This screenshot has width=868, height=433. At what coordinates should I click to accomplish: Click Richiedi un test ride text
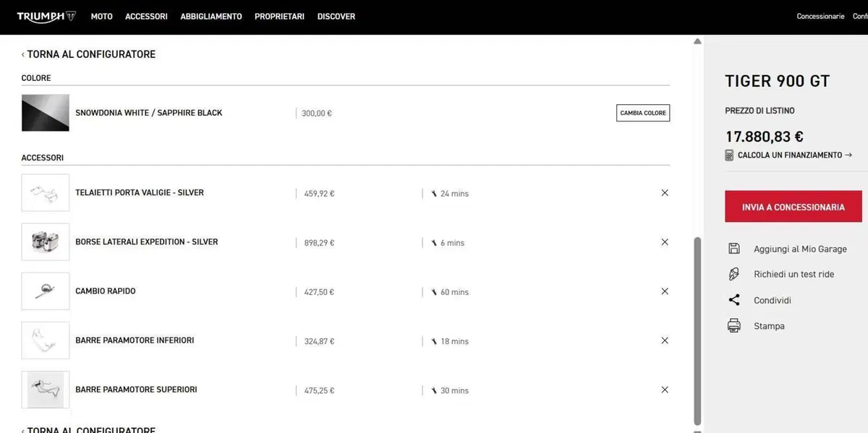point(793,274)
